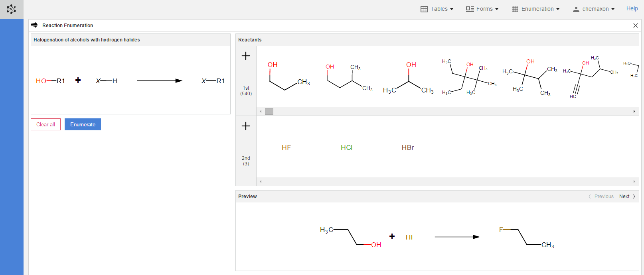644x275 pixels.
Task: Close the Reaction Enumeration panel
Action: pos(636,26)
